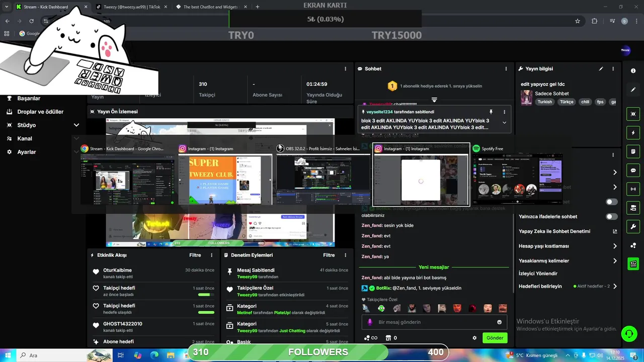This screenshot has height=362, width=644.
Task: Toggle Yalnızca ifadelerle sohbet switch
Action: 611,217
